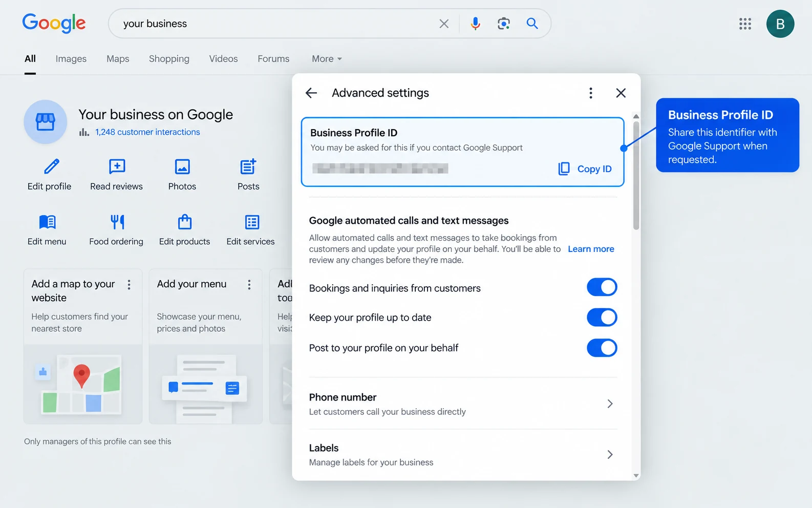Switch to the Videos tab
812x508 pixels.
coord(223,59)
